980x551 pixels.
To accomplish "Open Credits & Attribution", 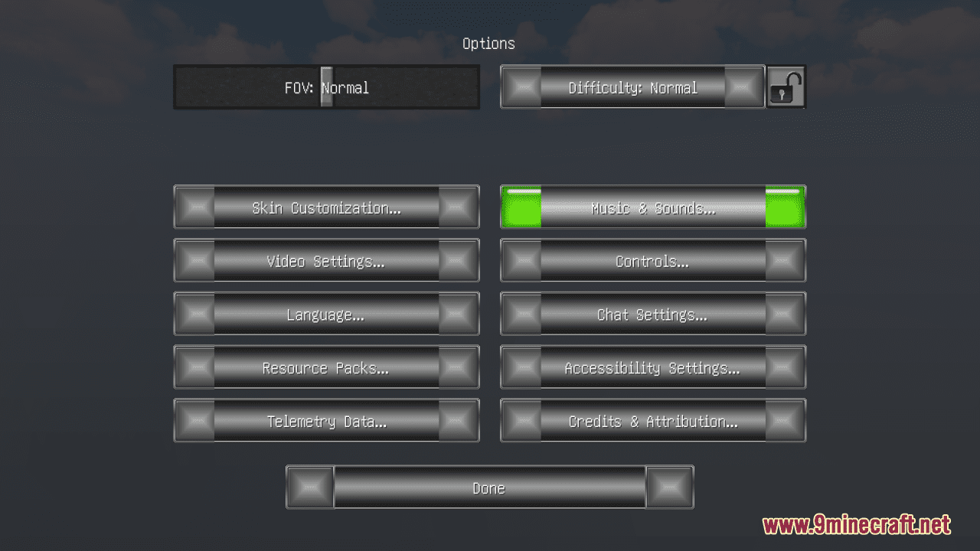I will (x=653, y=420).
